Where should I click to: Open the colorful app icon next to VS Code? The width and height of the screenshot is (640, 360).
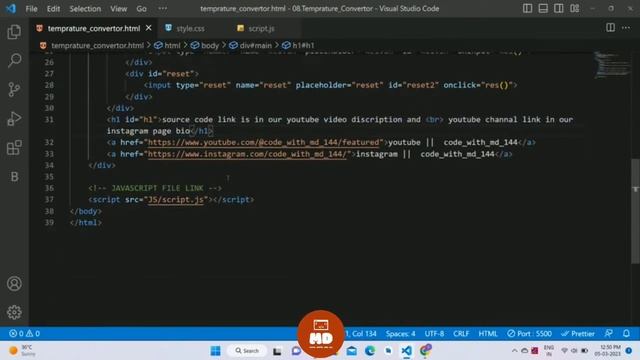pos(425,351)
